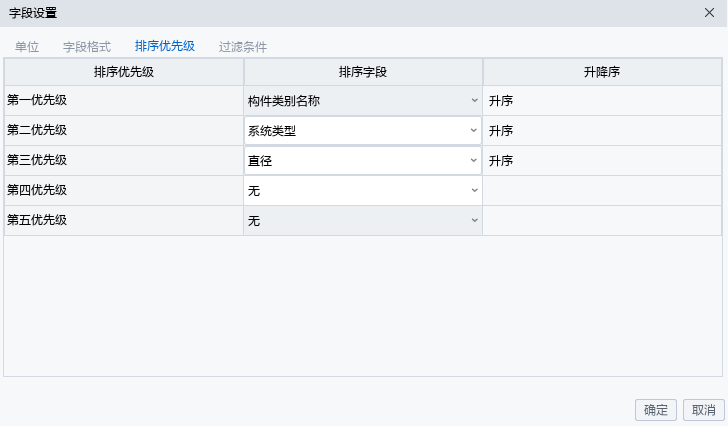728x426 pixels.
Task: Click 升序 cell for 第三优先级
Action: coord(602,161)
